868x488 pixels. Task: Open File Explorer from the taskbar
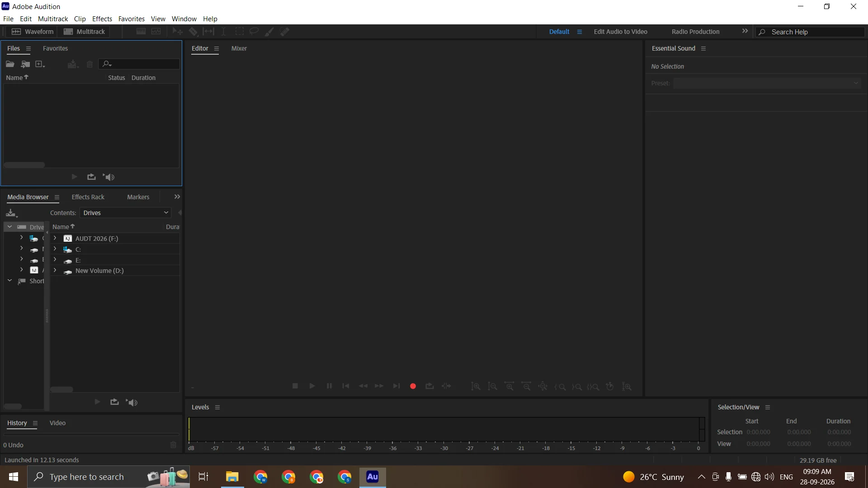coord(232,477)
